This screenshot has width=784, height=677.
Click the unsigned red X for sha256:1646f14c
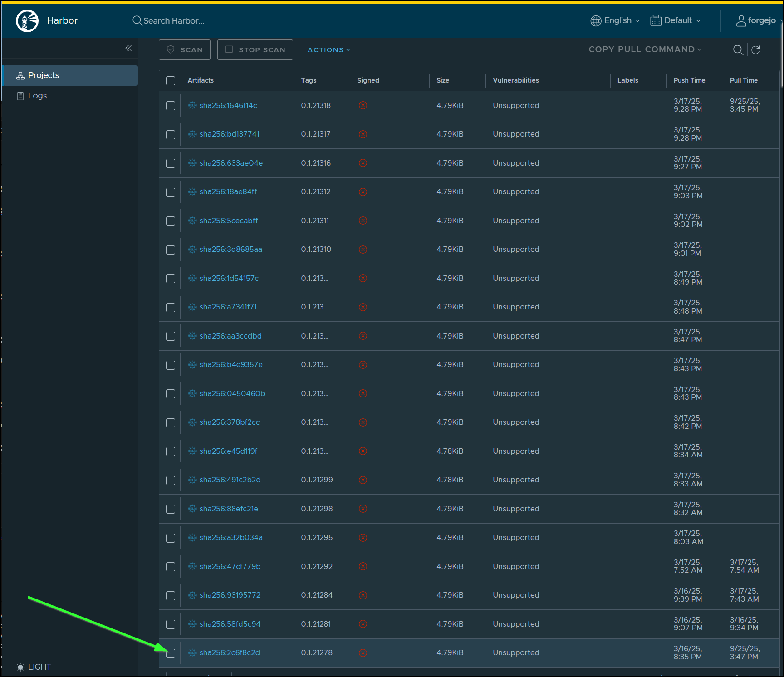point(363,105)
